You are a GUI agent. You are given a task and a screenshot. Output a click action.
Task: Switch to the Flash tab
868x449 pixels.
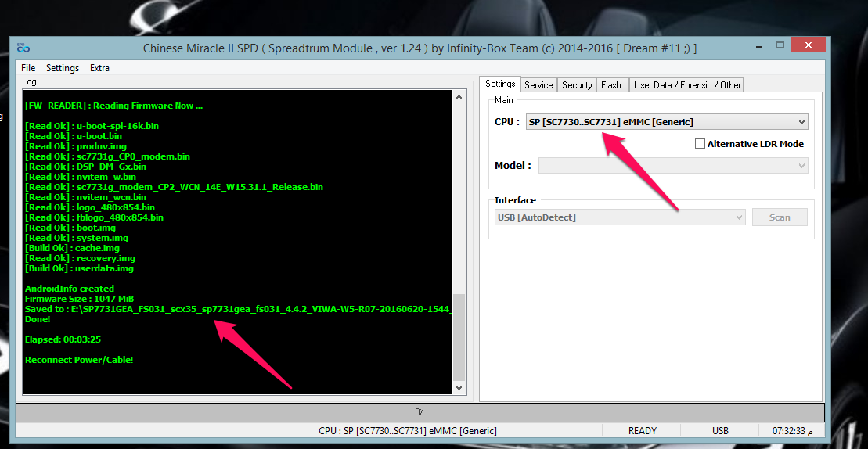611,85
